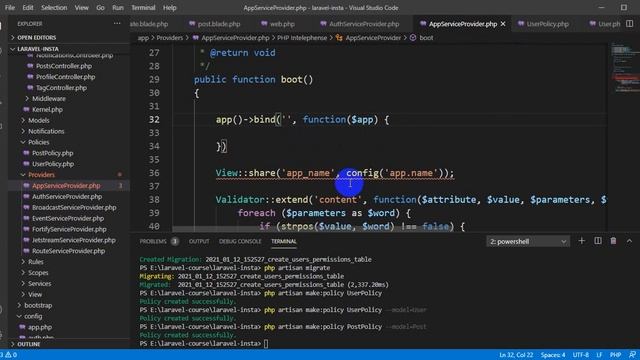The image size is (640, 360).
Task: Open AuthServiceProvider.php in explorer tree
Action: pos(67,197)
